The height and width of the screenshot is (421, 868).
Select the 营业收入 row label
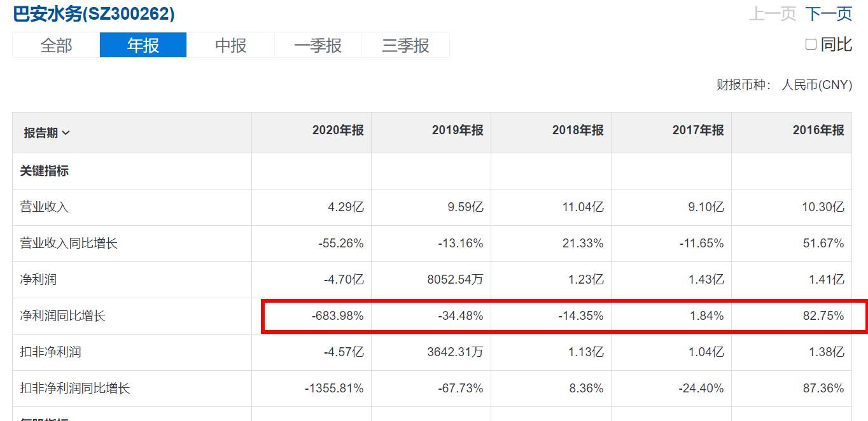tap(44, 207)
